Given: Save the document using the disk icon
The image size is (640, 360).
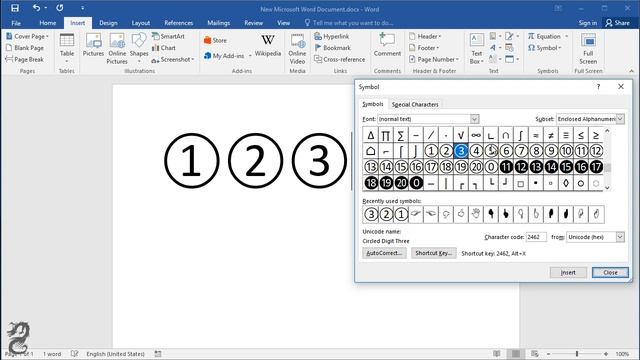Looking at the screenshot, I should (15, 8).
